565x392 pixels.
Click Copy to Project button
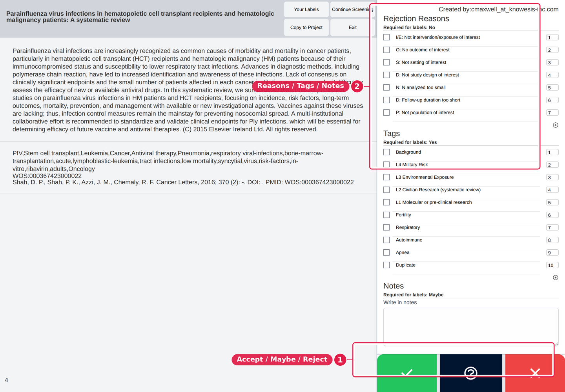coord(306,27)
